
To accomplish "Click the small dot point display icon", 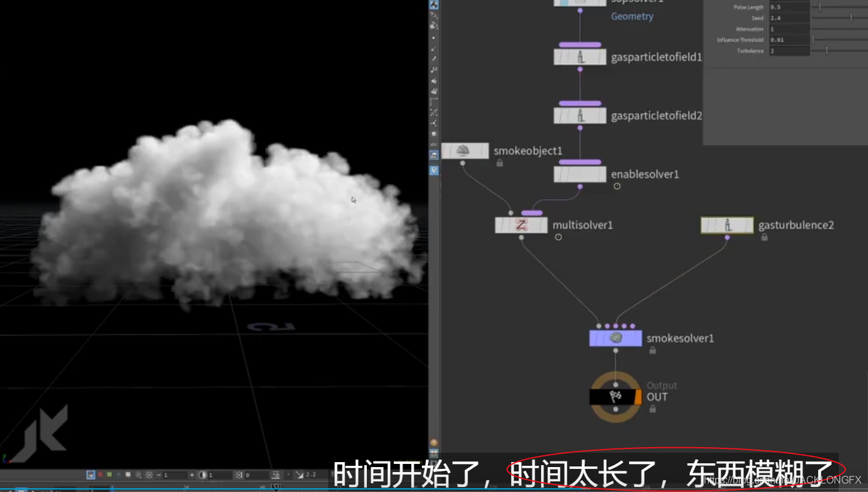I will [x=434, y=37].
